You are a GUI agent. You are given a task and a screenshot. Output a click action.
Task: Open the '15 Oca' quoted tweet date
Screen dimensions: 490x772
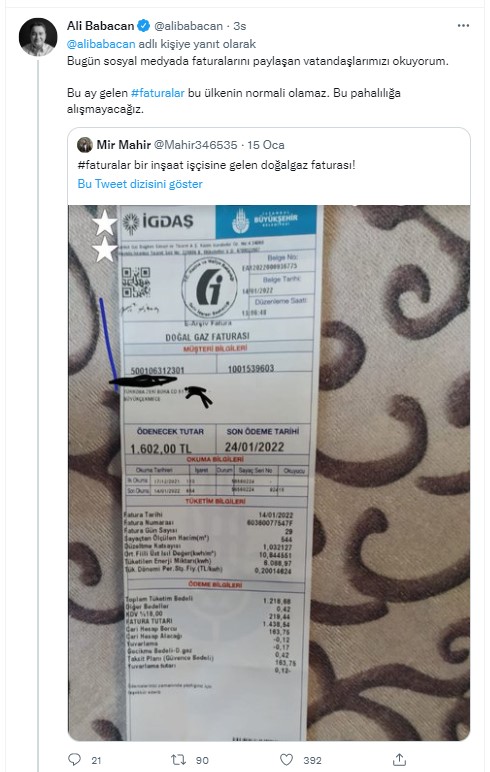tap(266, 145)
